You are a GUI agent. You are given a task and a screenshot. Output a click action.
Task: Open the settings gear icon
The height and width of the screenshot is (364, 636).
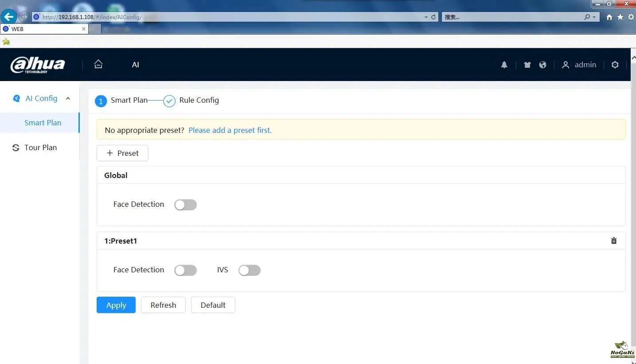point(615,65)
